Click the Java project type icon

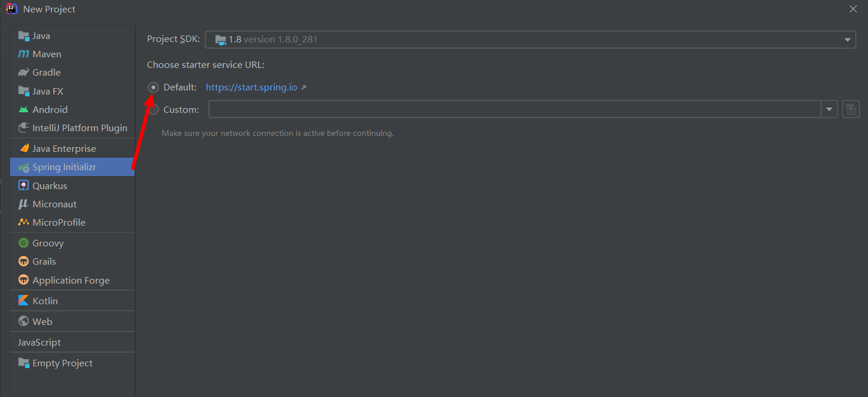pyautogui.click(x=24, y=35)
